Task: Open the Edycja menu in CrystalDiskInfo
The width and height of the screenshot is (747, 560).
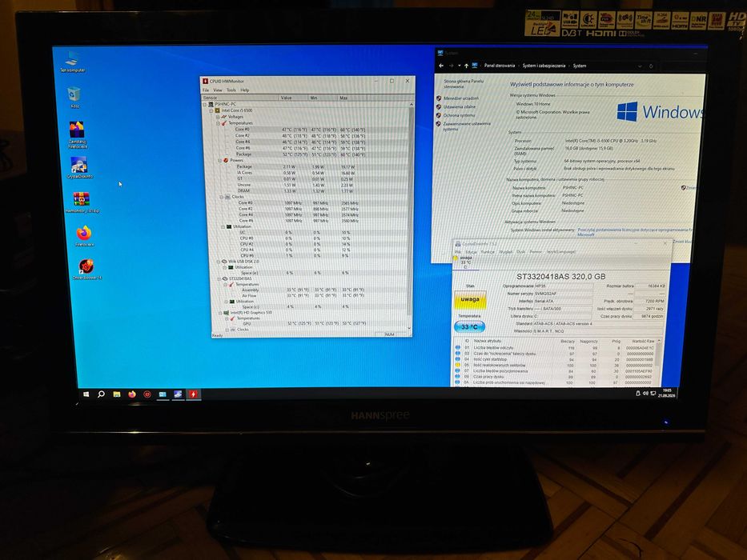Action: pyautogui.click(x=471, y=251)
